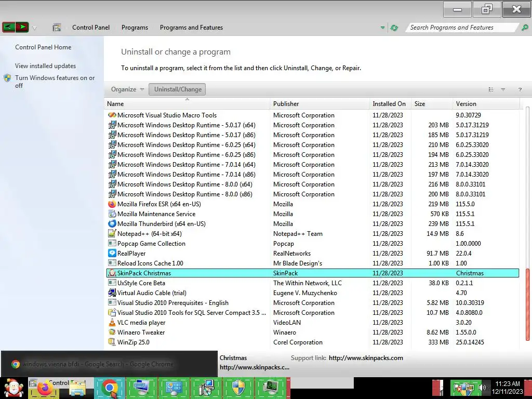Viewport: 532px width, 399px height.
Task: Click the WinZip 25.0 icon
Action: [112, 342]
